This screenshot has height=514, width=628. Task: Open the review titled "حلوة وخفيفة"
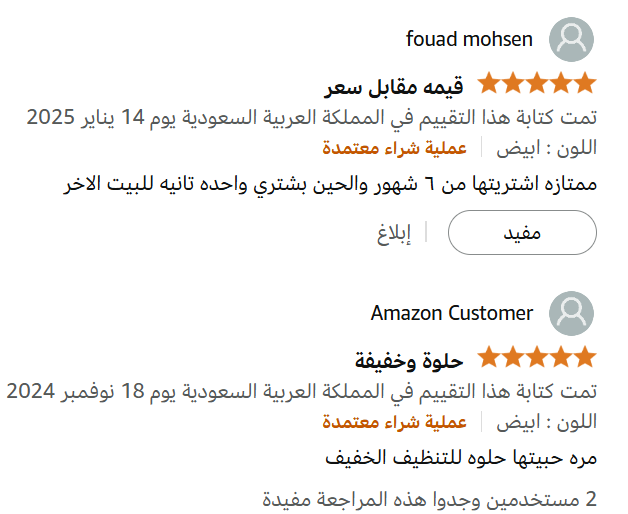(x=408, y=359)
